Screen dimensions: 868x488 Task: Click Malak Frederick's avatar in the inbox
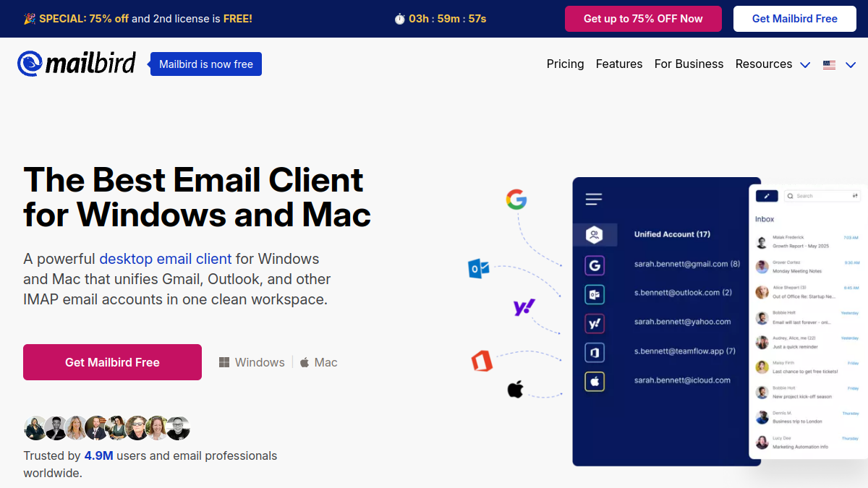tap(762, 242)
